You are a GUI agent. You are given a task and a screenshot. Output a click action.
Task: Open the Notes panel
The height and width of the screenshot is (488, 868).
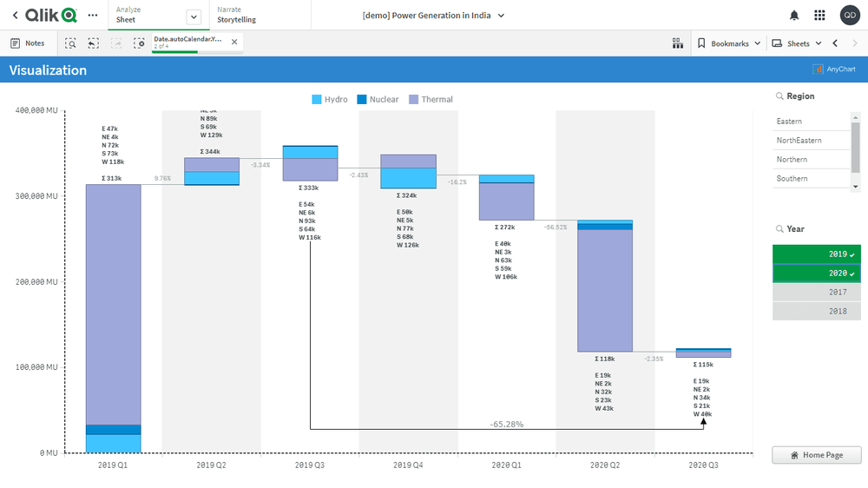[28, 43]
